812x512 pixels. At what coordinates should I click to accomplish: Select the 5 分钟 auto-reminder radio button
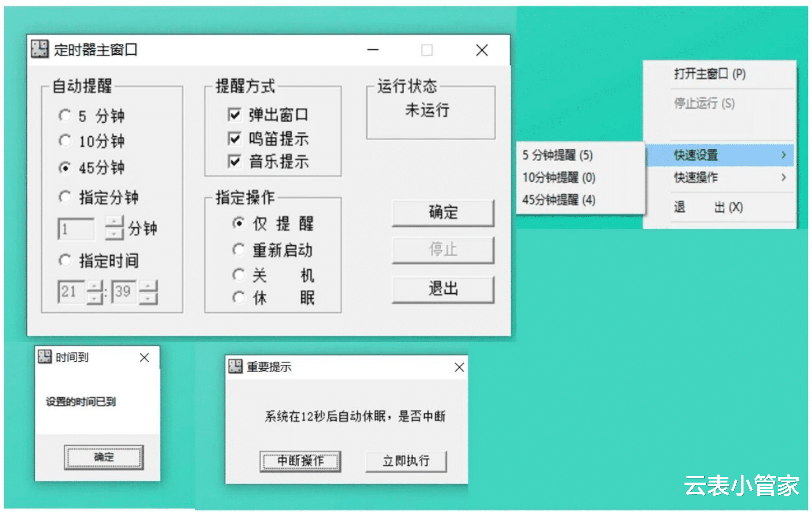pyautogui.click(x=65, y=115)
